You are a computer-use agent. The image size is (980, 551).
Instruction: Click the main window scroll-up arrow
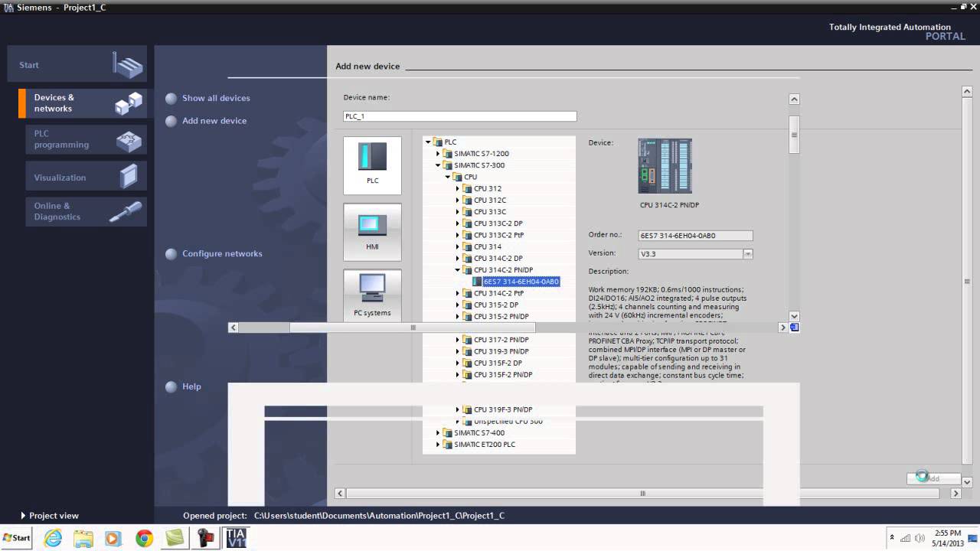point(966,91)
